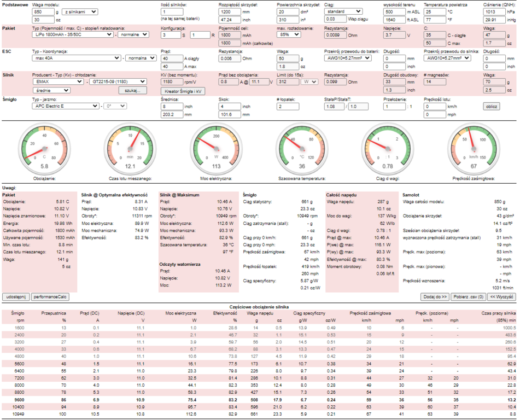This screenshot has height=420, width=520.
Task: Expand the GT2215-09 (1180) motor model dropdown
Action: [118, 81]
